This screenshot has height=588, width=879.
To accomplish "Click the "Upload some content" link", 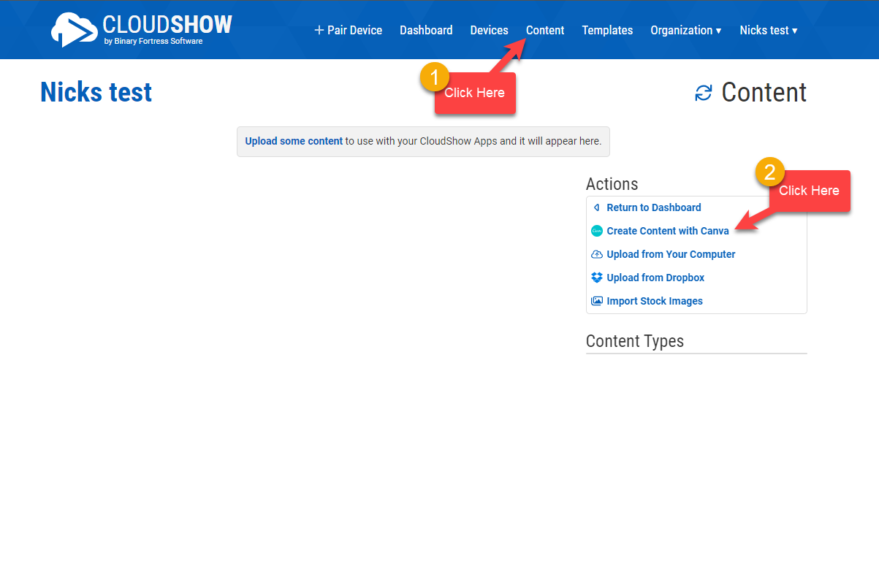I will (294, 141).
